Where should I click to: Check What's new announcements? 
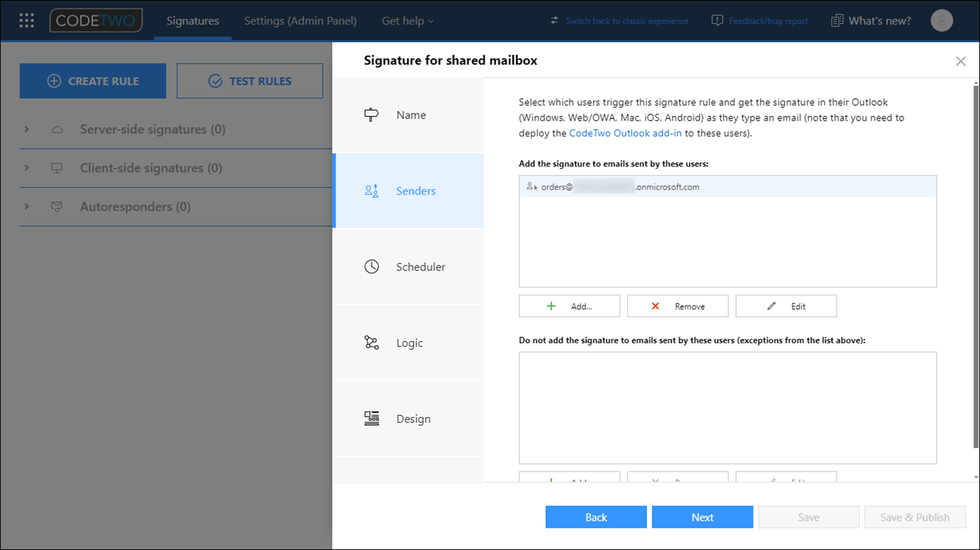871,20
